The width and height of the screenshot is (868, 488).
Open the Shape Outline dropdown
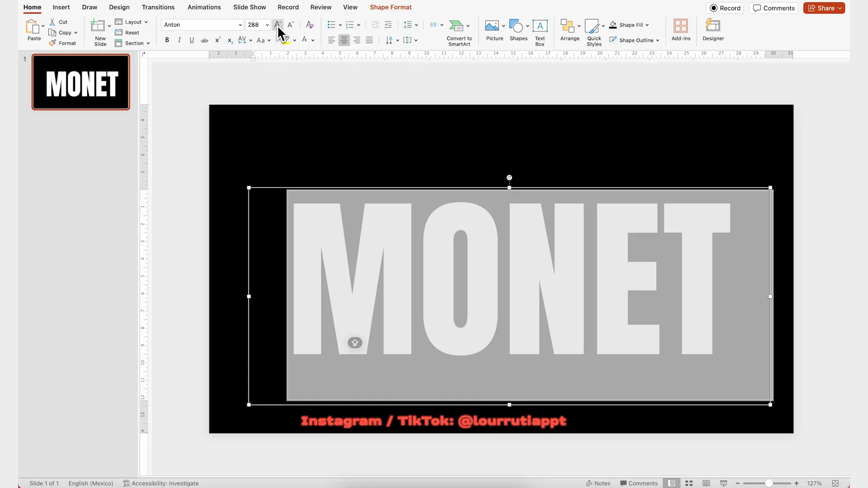(x=634, y=40)
